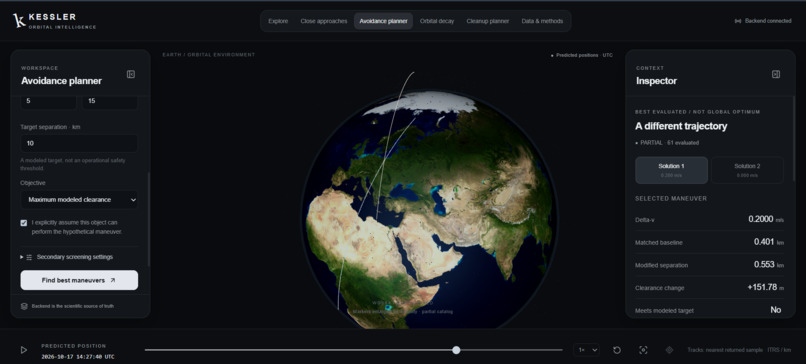Viewport: 806px width, 364px height.
Task: Open the Objective dropdown
Action: pos(79,199)
